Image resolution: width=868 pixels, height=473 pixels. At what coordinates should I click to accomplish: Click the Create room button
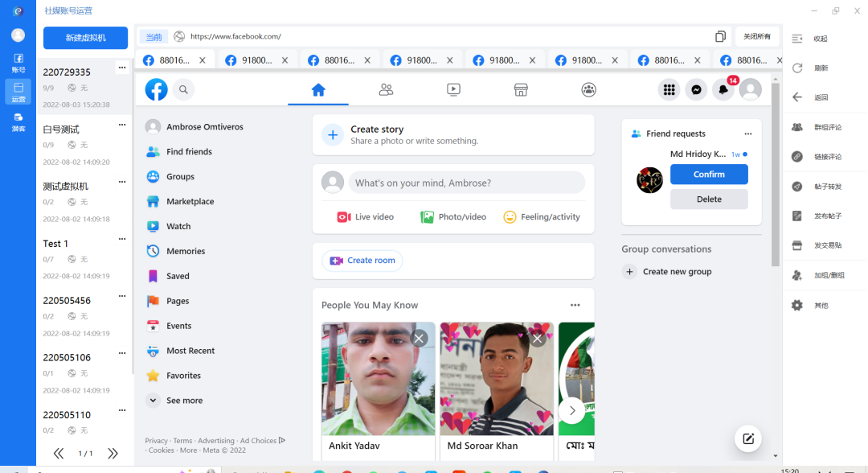click(362, 261)
